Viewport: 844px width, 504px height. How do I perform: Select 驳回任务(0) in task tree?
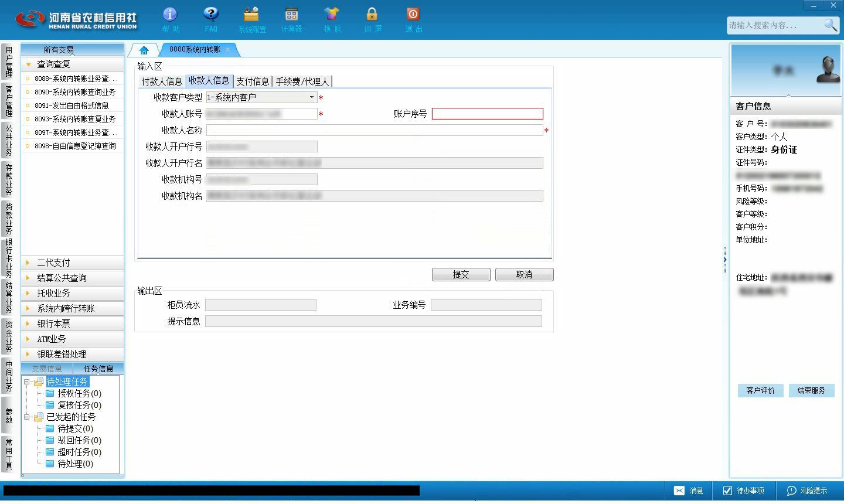(x=79, y=440)
